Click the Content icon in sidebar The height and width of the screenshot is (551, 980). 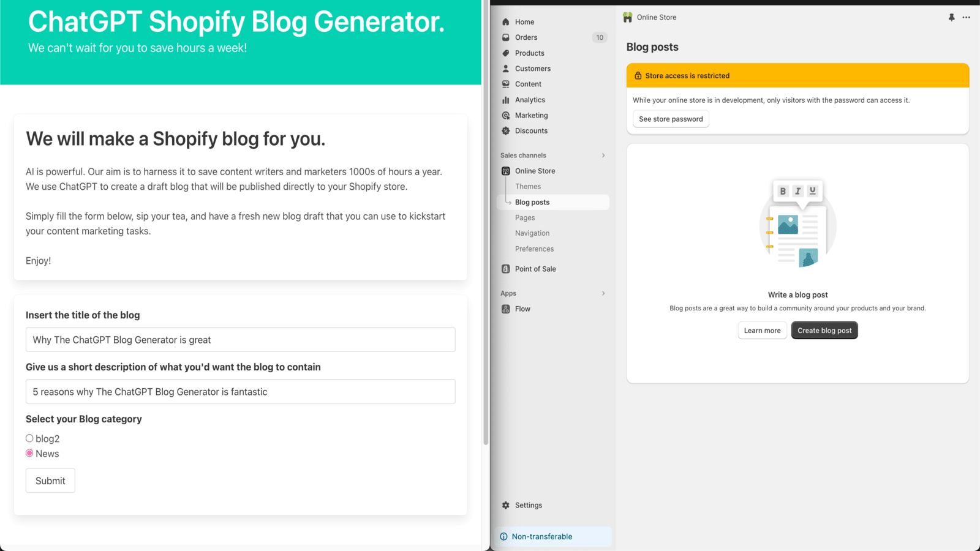pyautogui.click(x=506, y=84)
